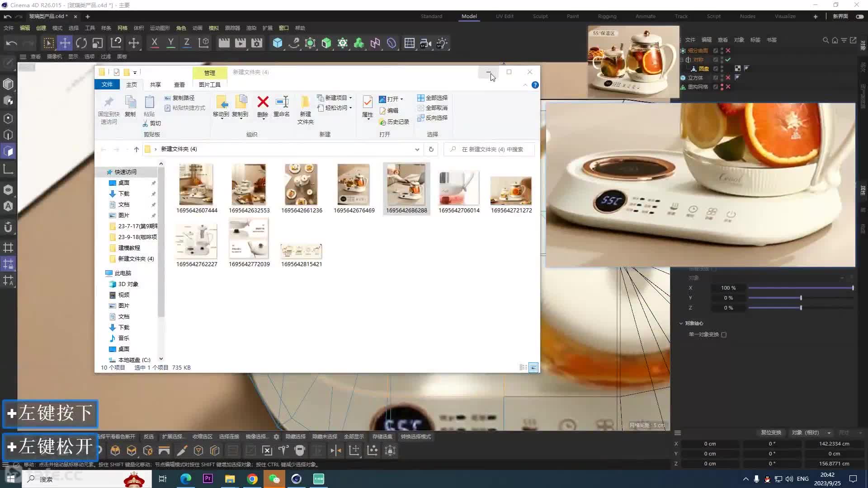
Task: Open the 轻松访问 dropdown in Explorer
Action: click(335, 108)
